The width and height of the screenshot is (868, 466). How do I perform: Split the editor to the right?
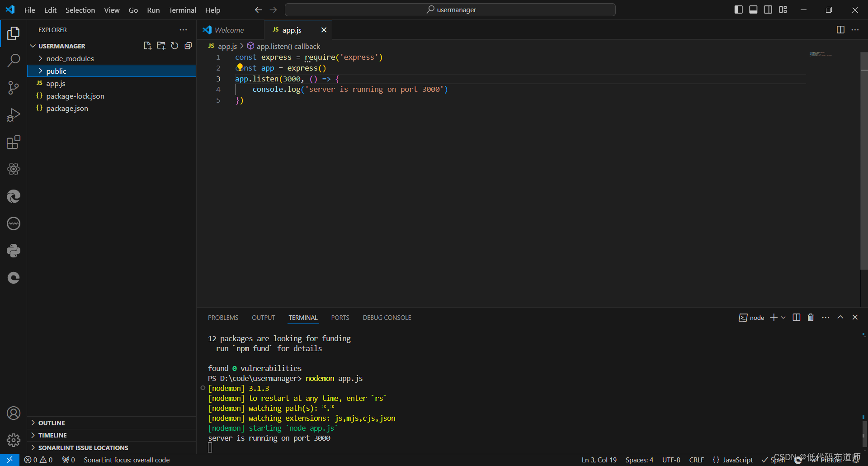(x=840, y=30)
